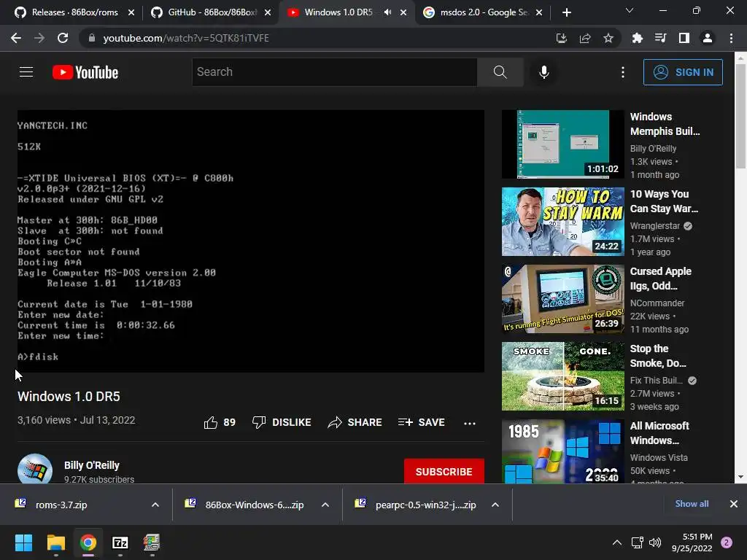Open How To Stay Warm thumbnail
747x560 pixels.
pos(562,222)
